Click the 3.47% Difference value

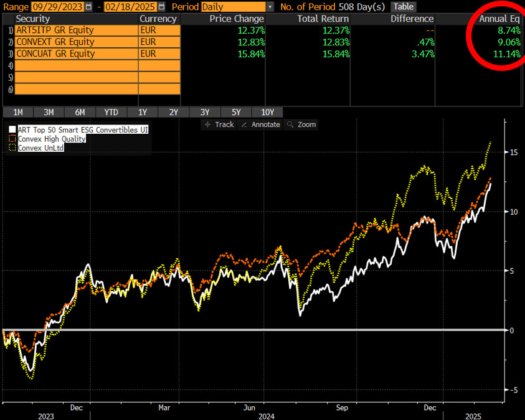tap(423, 54)
